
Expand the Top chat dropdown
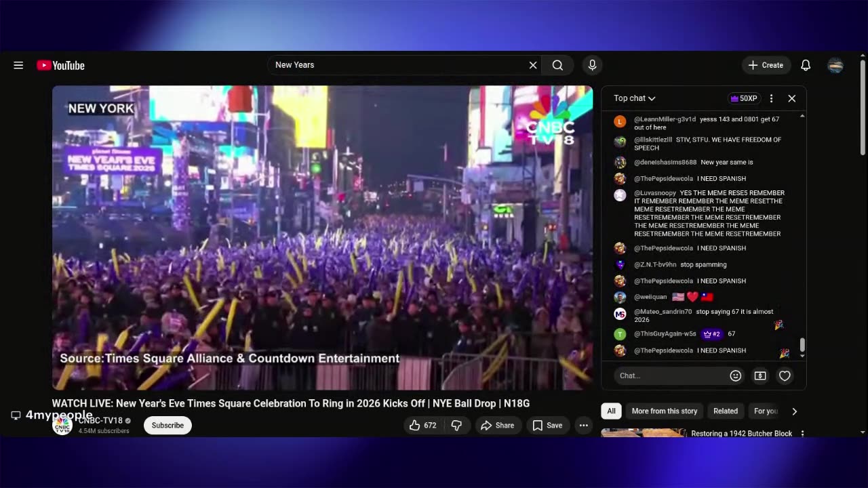coord(634,98)
